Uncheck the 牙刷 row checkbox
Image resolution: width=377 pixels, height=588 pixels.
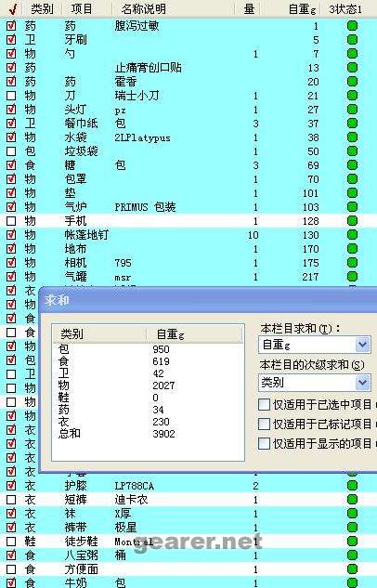click(11, 40)
